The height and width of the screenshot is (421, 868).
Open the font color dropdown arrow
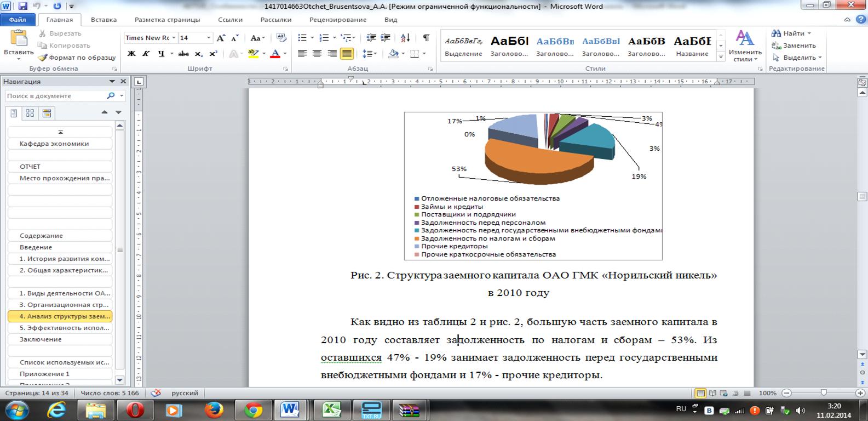pos(285,54)
